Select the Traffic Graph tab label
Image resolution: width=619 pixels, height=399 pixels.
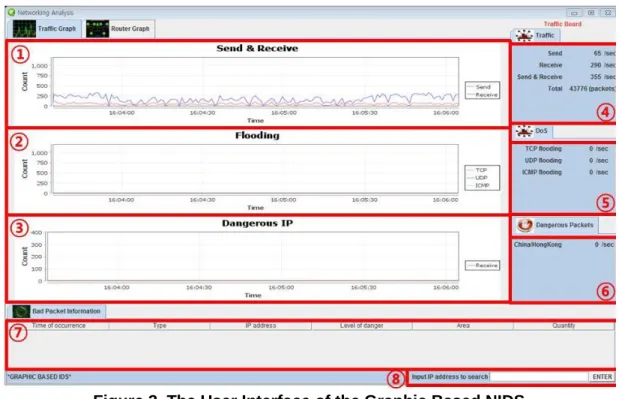tap(56, 29)
